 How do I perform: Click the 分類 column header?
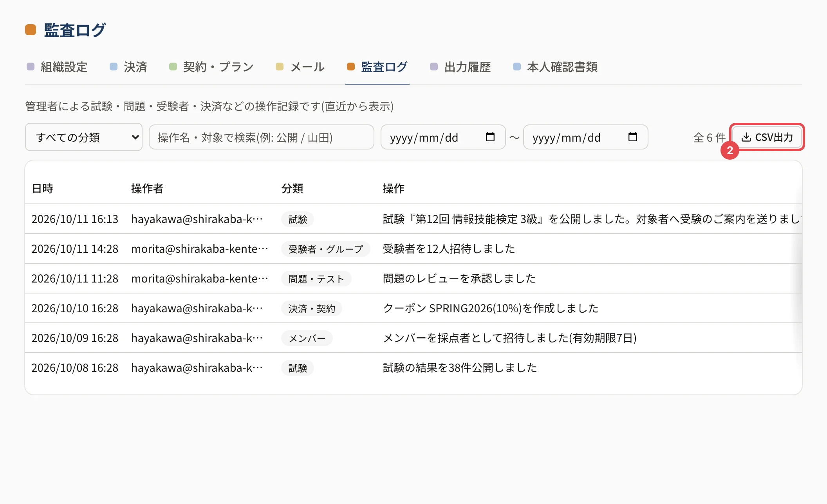pos(292,189)
